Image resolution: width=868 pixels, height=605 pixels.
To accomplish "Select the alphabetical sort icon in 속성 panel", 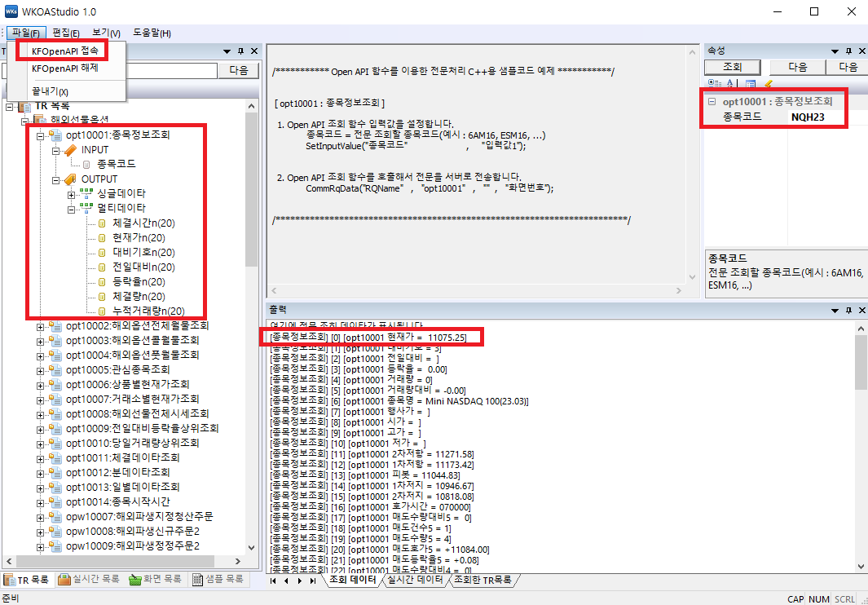I will (x=729, y=82).
